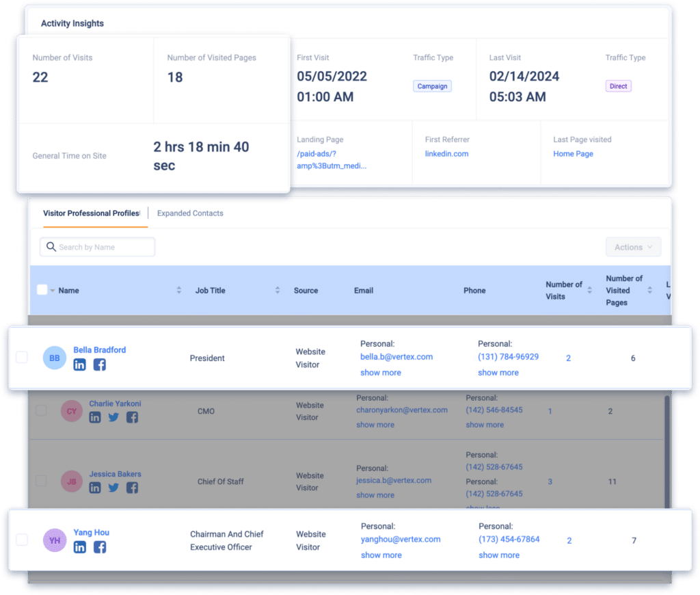Open Jessica Bakers' LinkedIn icon
Screen dimensions: 700x595
pos(94,488)
